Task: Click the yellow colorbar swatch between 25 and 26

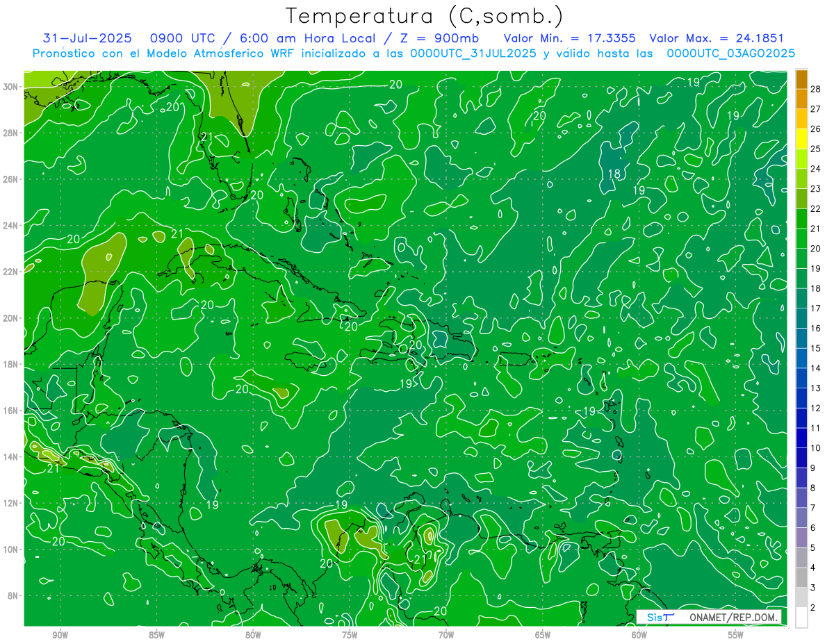Action: tap(801, 138)
